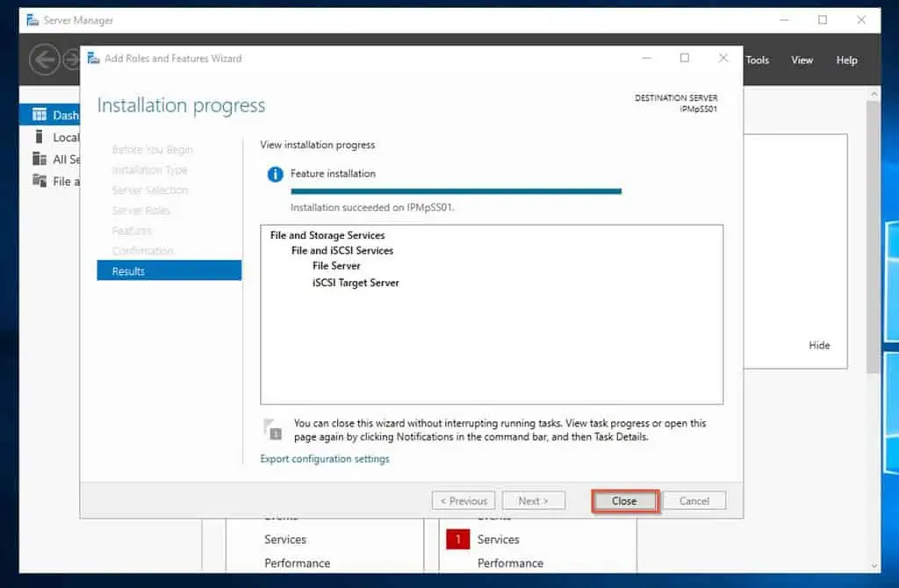The image size is (899, 588).
Task: Click the All Servers icon in sidebar
Action: coord(40,159)
